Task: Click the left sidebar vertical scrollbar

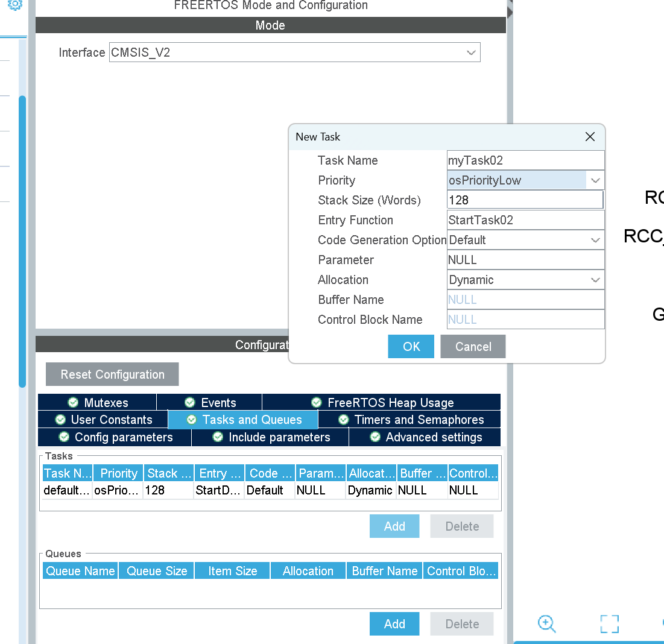Action: tap(22, 241)
